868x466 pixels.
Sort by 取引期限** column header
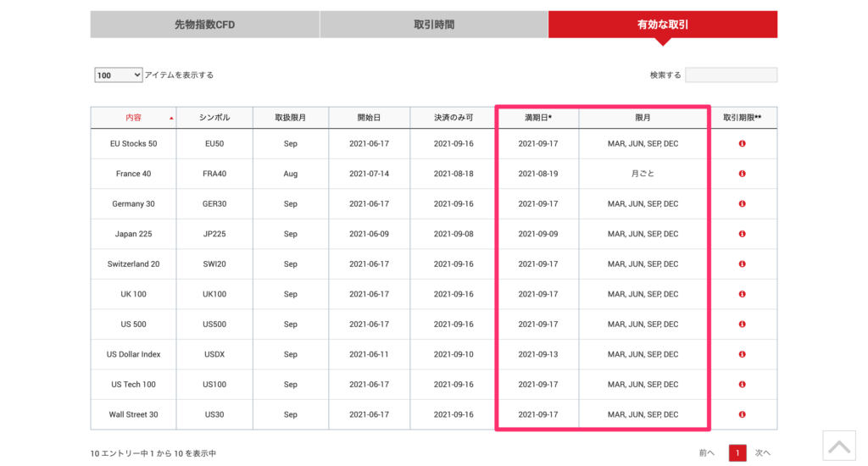coord(742,117)
